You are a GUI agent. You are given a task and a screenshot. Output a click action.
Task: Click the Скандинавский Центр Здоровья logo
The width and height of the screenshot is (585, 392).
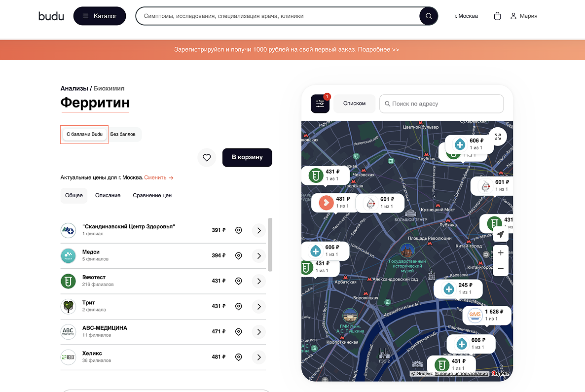(68, 230)
